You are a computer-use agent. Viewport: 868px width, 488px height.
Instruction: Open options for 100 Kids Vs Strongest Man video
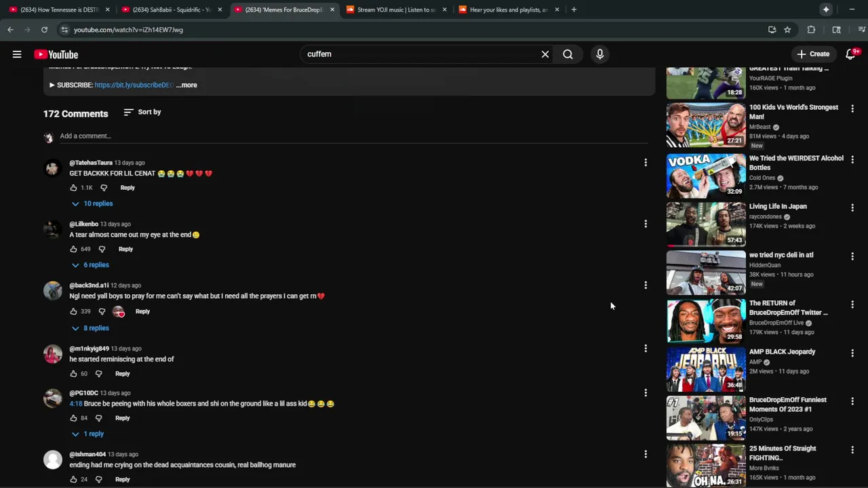[852, 108]
